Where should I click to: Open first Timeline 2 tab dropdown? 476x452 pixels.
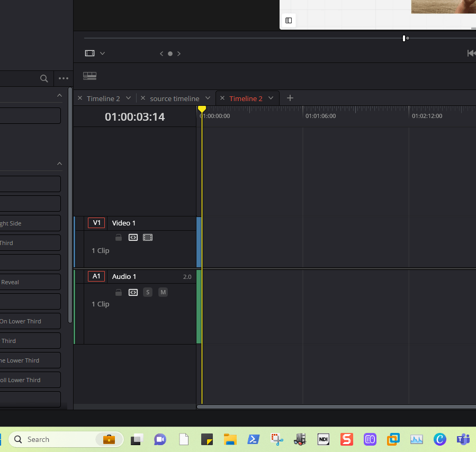pyautogui.click(x=129, y=98)
